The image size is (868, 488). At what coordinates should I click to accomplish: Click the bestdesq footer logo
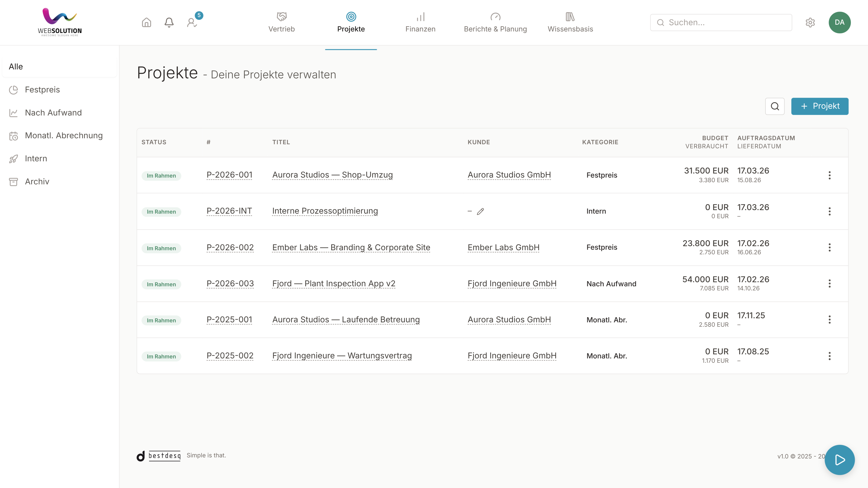(x=159, y=456)
